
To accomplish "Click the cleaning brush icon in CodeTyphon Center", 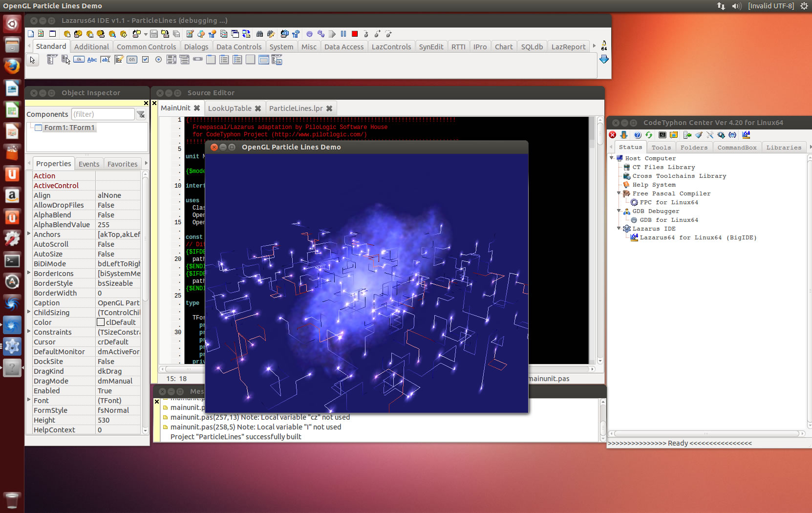I will point(699,135).
